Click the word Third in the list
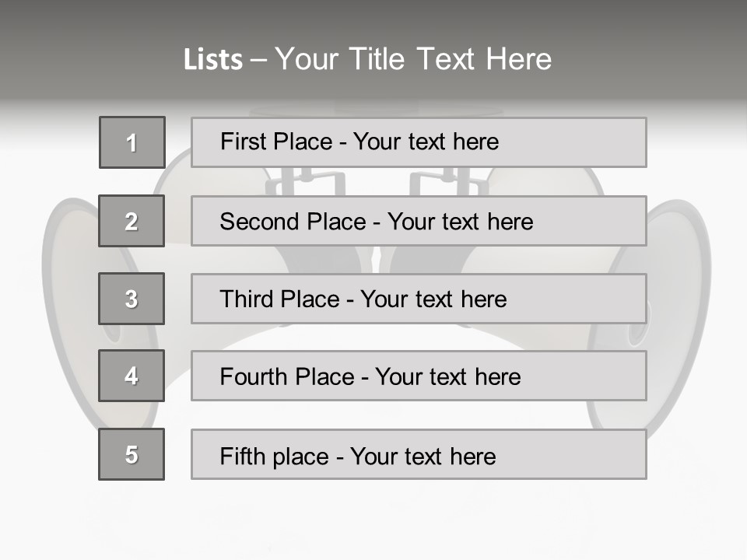 pyautogui.click(x=249, y=299)
